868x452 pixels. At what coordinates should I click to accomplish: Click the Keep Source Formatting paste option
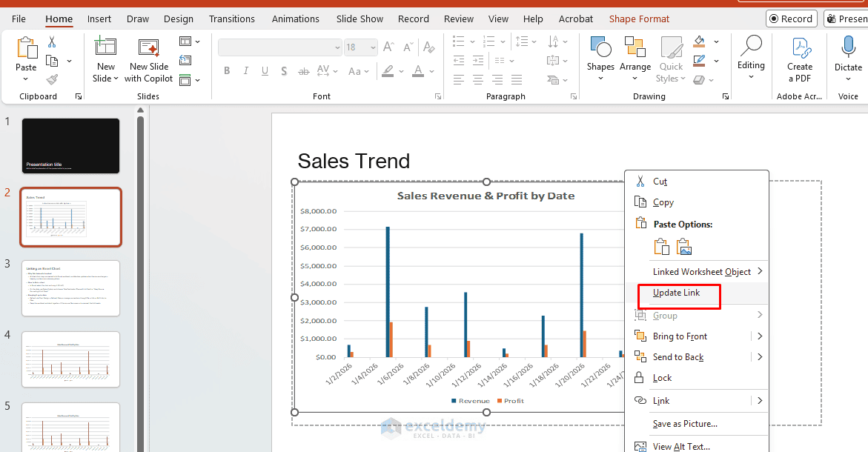pyautogui.click(x=661, y=247)
